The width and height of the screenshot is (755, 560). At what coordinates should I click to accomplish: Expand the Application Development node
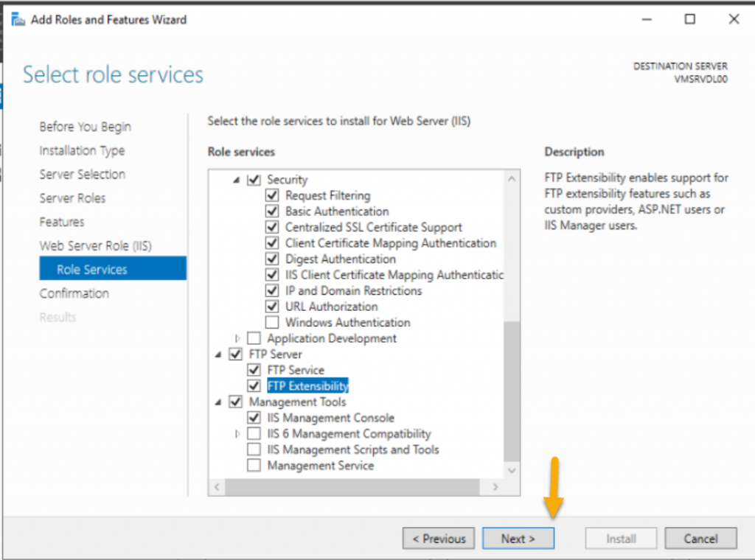pyautogui.click(x=237, y=338)
